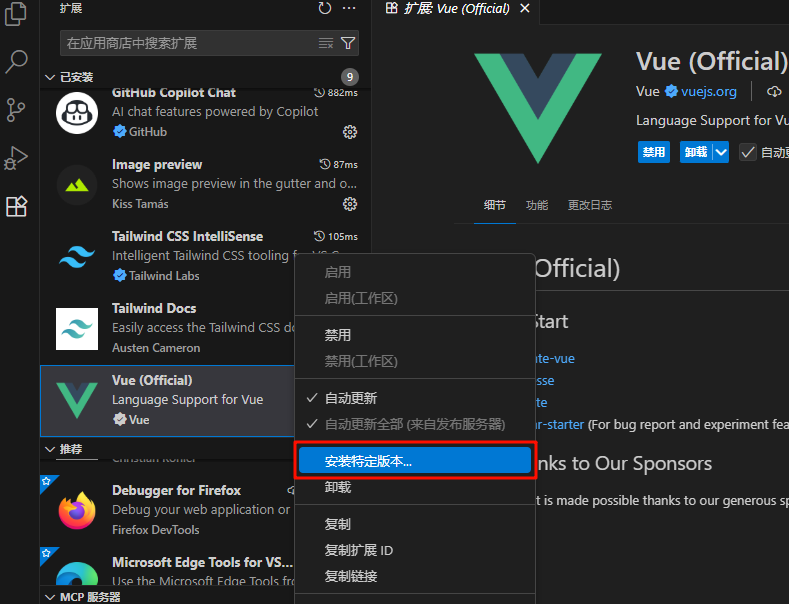Open the vuejs.org publisher link

click(708, 92)
